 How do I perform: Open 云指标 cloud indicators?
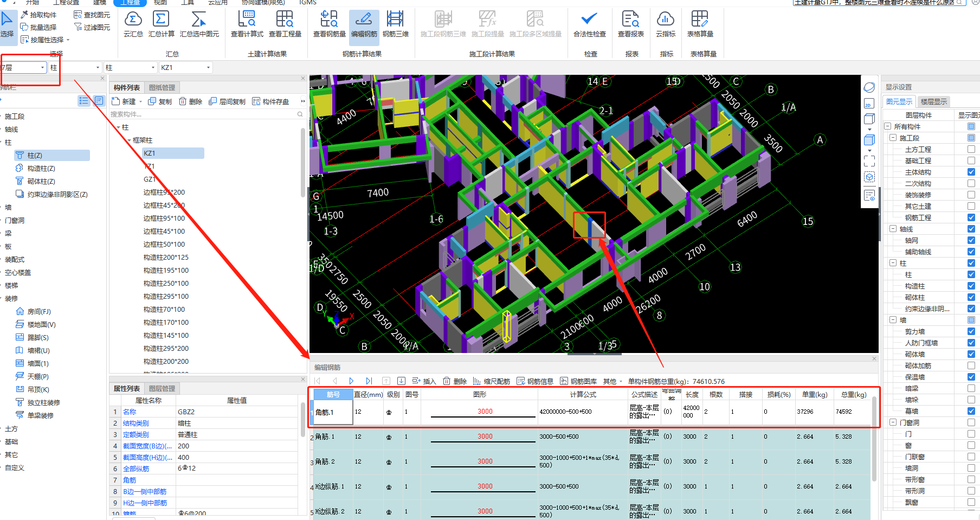666,25
